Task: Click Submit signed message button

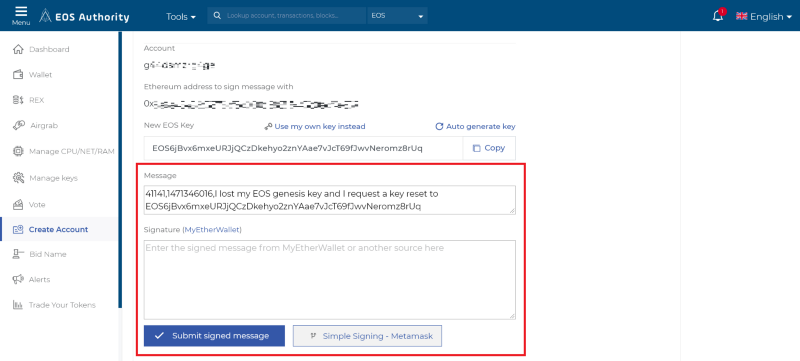Action: pos(214,336)
